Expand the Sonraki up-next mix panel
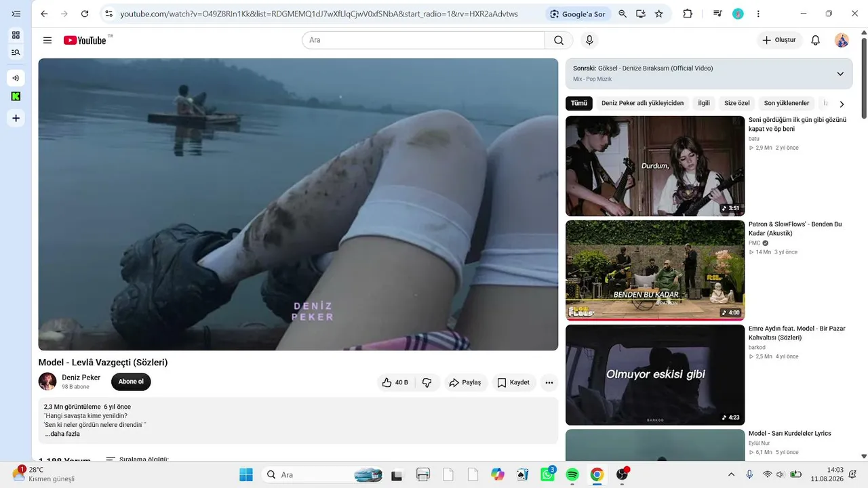Viewport: 868px width, 488px height. 840,73
